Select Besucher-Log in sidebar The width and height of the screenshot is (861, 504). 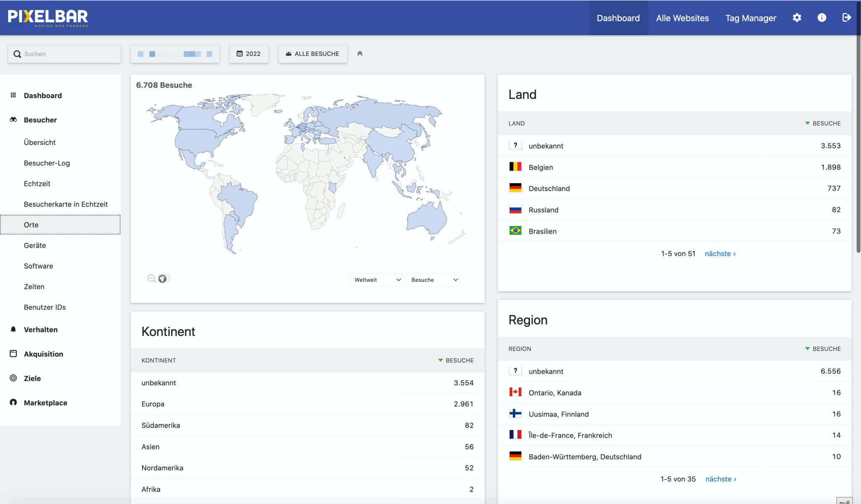(47, 163)
